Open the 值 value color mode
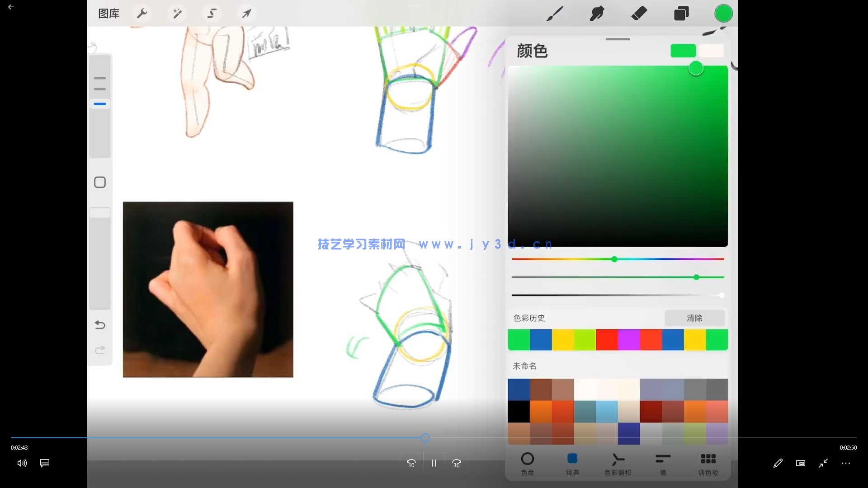The image size is (868, 488). click(663, 463)
